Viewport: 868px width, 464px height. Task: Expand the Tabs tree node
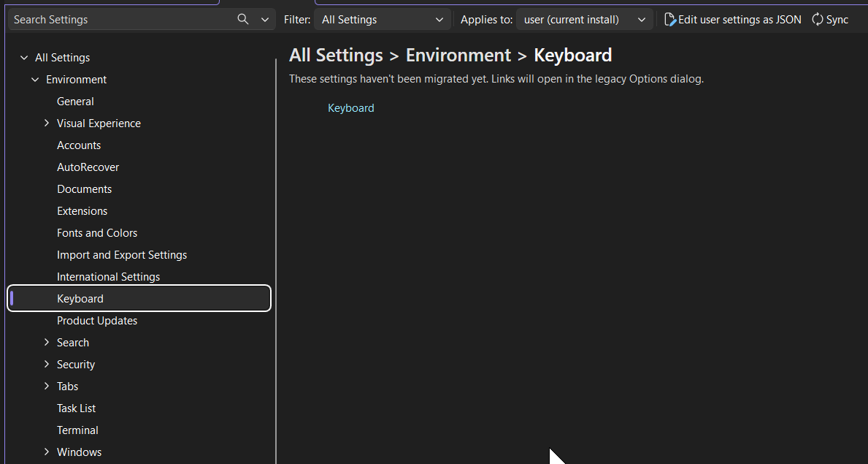(47, 387)
